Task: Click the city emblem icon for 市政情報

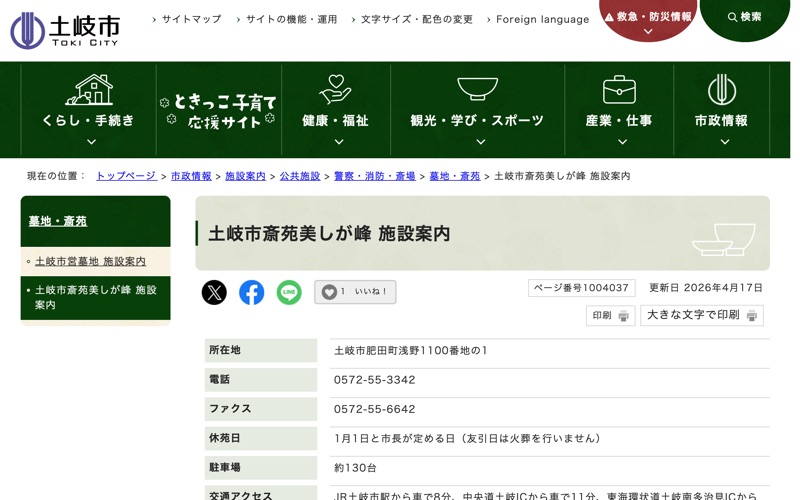Action: pyautogui.click(x=721, y=89)
